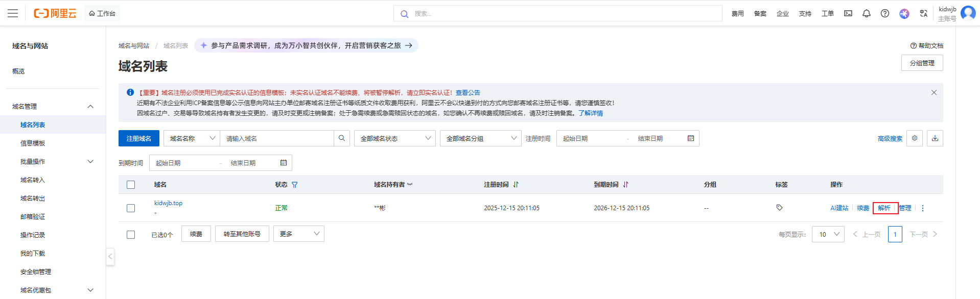Click the tag icon for kidwjb.top
The width and height of the screenshot is (980, 299).
pyautogui.click(x=779, y=208)
